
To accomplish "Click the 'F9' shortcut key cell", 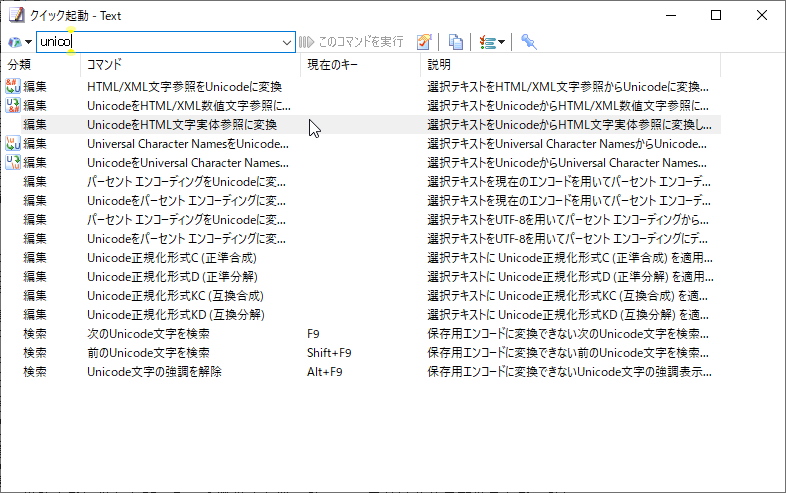I will click(x=313, y=334).
